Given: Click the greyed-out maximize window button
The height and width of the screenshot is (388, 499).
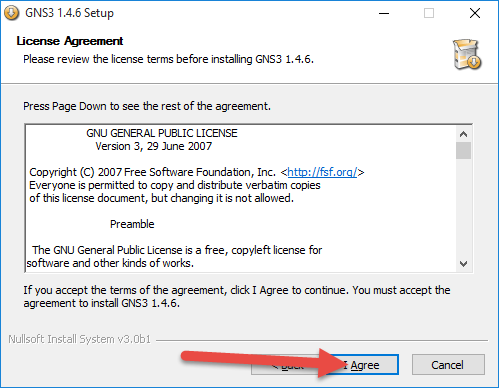Looking at the screenshot, I should pos(429,13).
